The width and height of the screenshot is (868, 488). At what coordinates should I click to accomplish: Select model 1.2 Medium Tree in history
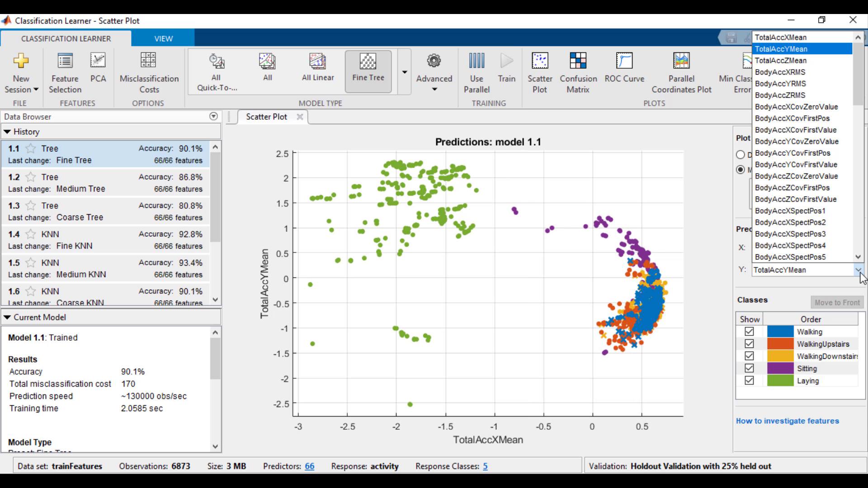pos(106,183)
